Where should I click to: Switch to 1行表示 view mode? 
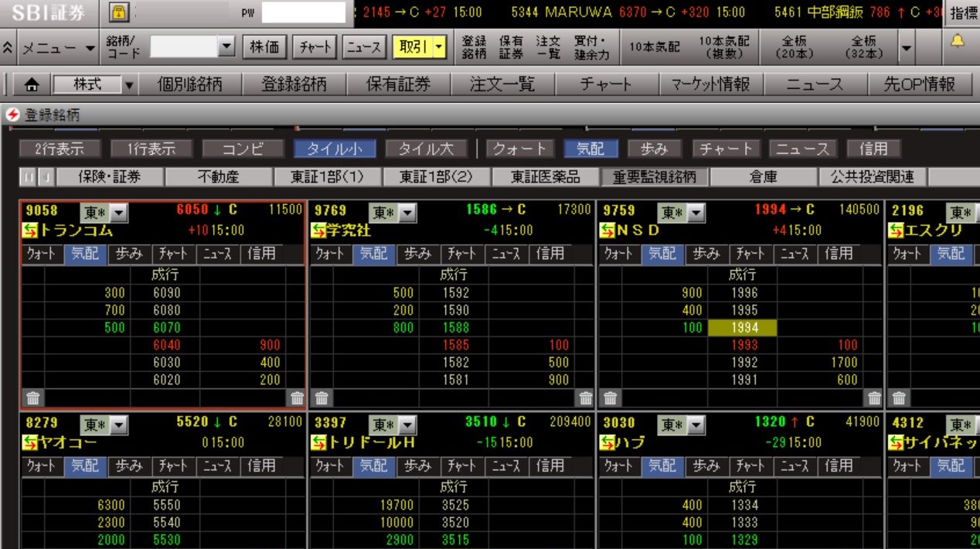pos(150,148)
